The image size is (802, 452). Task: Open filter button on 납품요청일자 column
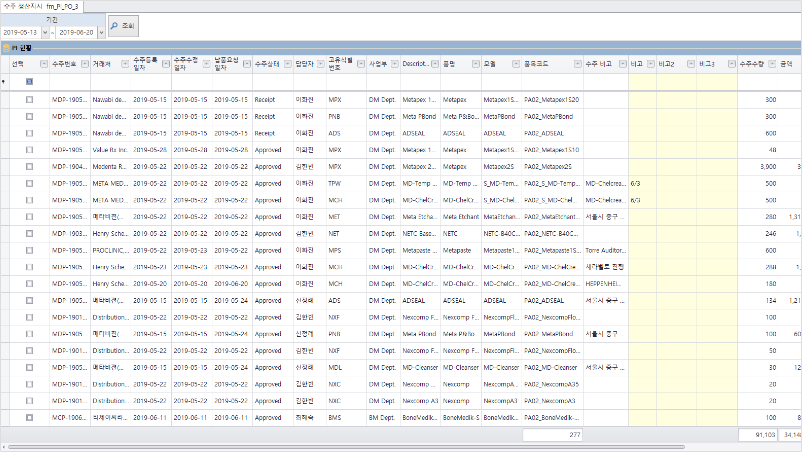point(247,64)
